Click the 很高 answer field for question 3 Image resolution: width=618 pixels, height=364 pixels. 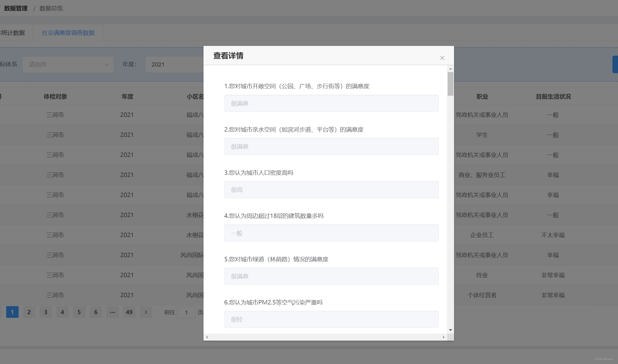[331, 190]
